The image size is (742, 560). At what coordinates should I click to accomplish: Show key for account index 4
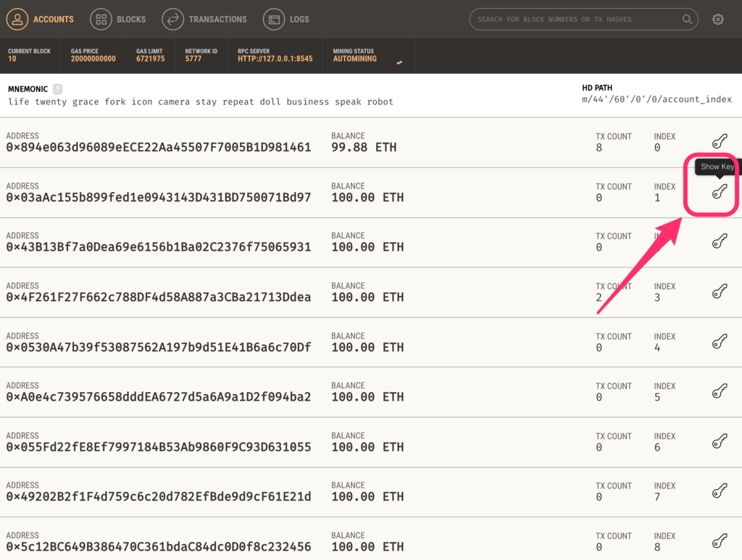720,341
